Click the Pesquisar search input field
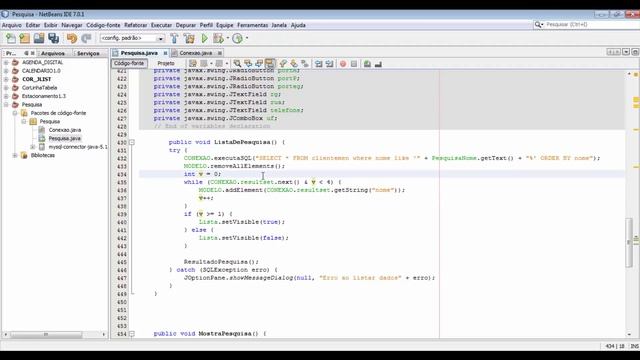 coord(591,25)
